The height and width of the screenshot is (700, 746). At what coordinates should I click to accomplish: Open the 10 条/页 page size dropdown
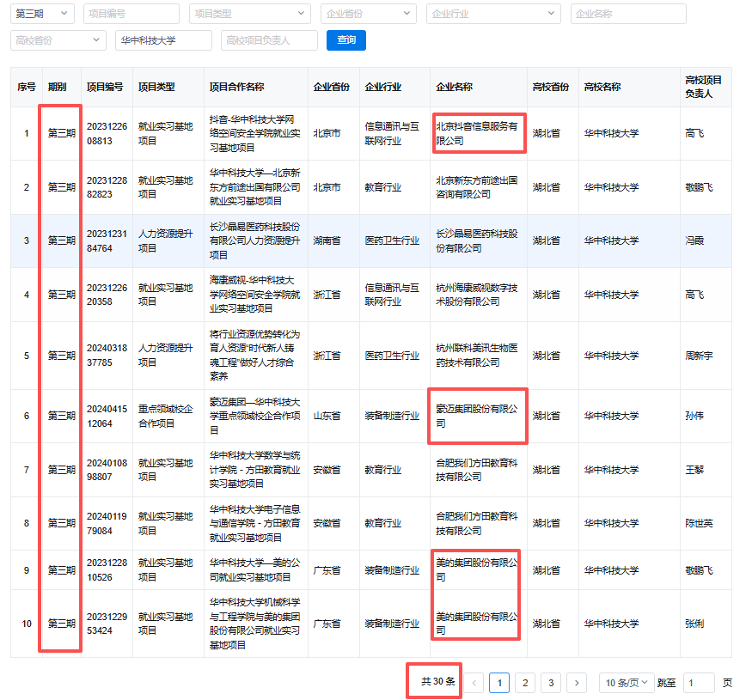[x=626, y=683]
